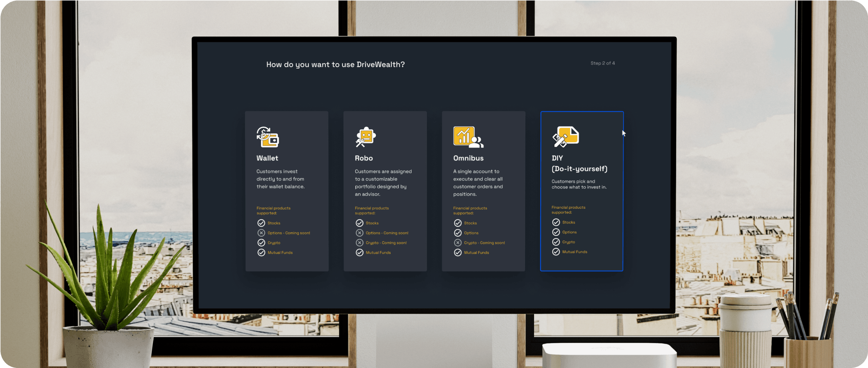
Task: Click Crypto unavailable icon in Omnibus card
Action: click(x=458, y=243)
